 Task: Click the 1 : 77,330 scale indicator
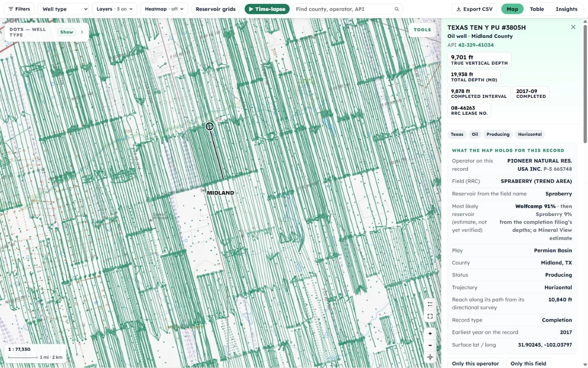(x=19, y=349)
